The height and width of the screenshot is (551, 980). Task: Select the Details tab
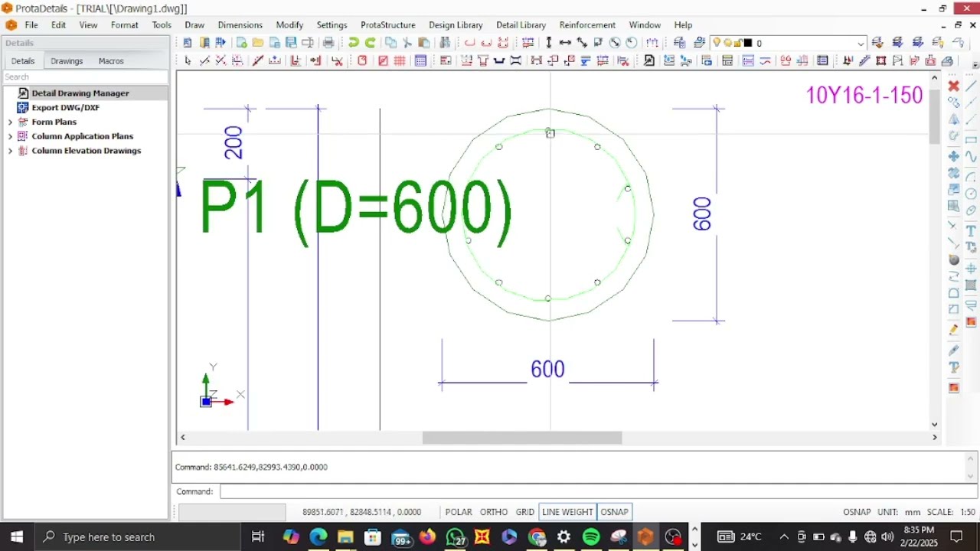click(x=23, y=61)
